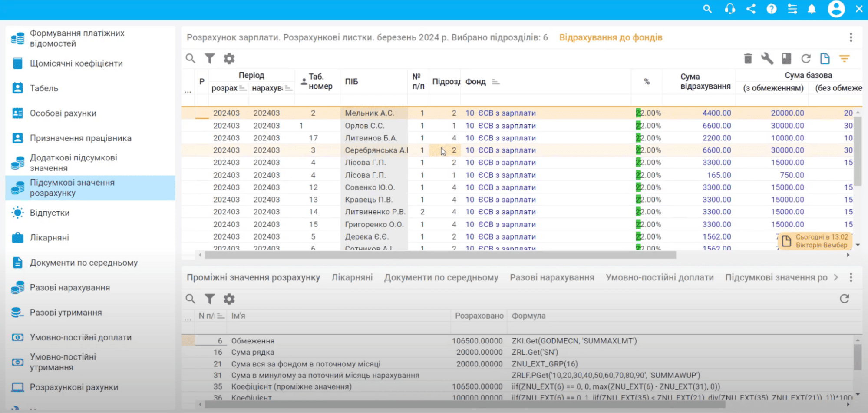Open the column list dots in upper table

[188, 91]
